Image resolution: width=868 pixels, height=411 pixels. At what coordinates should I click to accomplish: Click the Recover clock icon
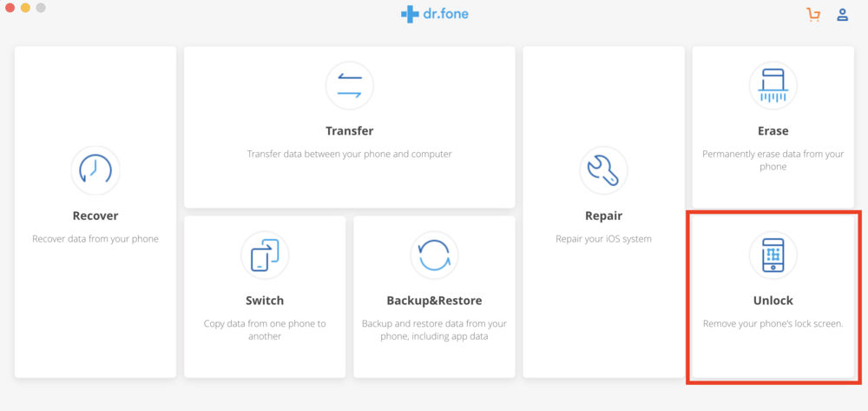pos(95,170)
